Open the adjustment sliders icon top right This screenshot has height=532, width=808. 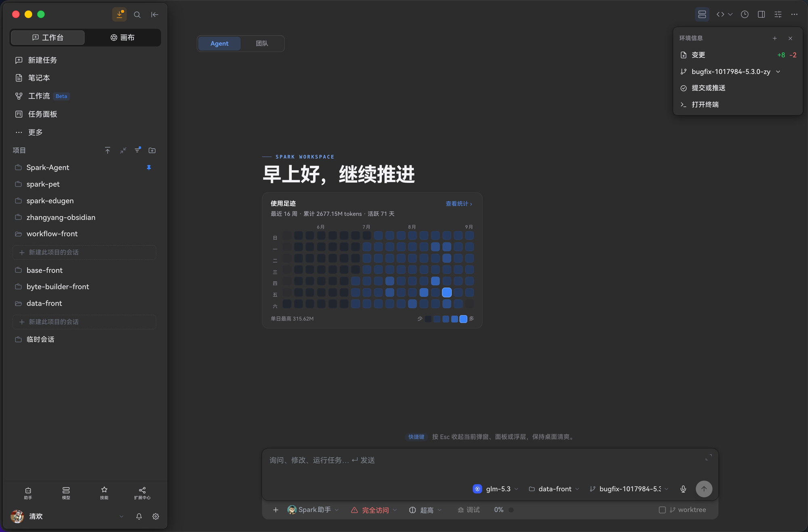pyautogui.click(x=778, y=15)
